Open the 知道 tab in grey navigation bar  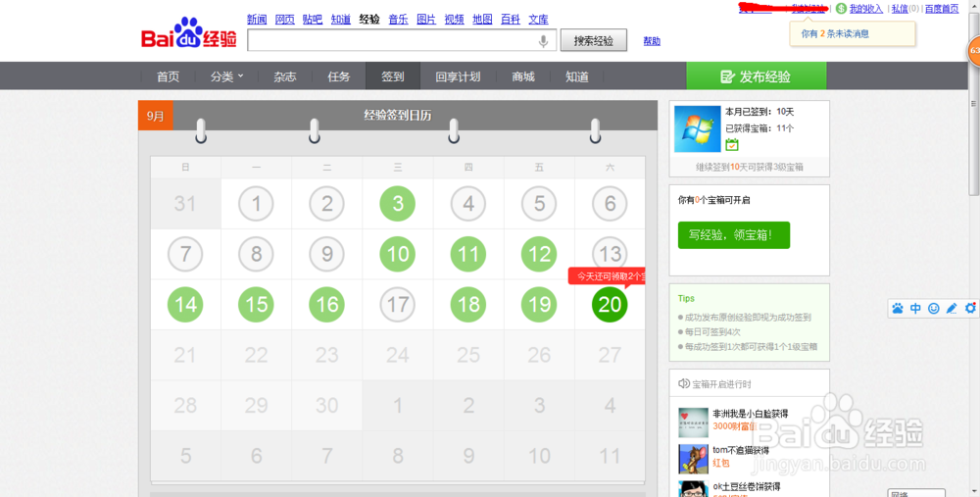pyautogui.click(x=577, y=76)
